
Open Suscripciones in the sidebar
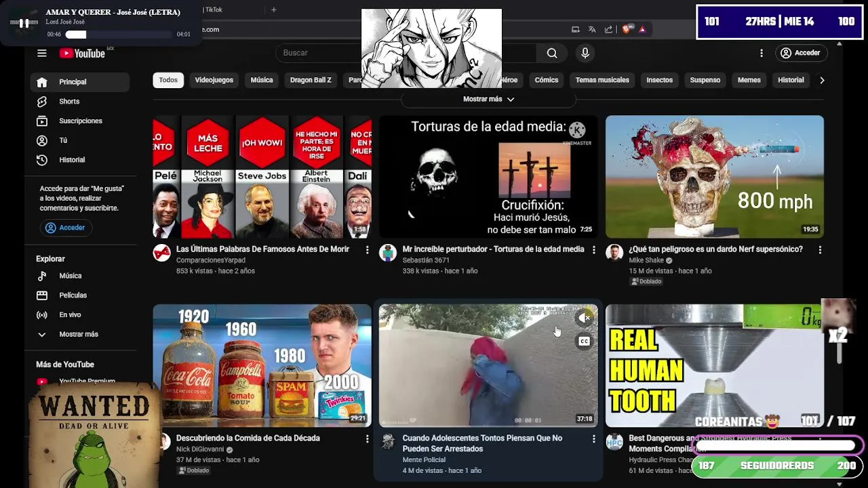tap(80, 121)
